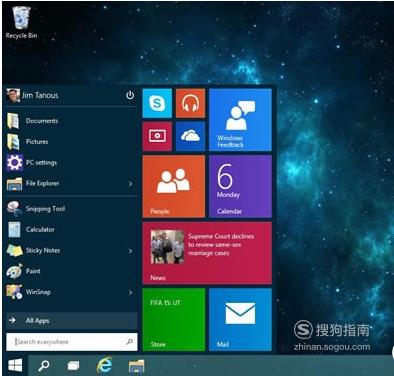This screenshot has width=394, height=376.
Task: Open the Skype tile
Action: (x=157, y=103)
